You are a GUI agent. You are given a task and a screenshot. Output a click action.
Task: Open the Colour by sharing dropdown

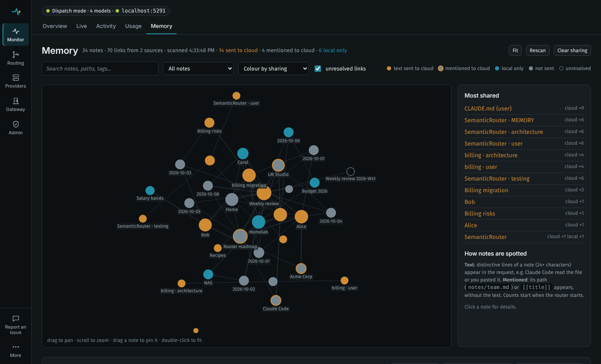pos(273,68)
